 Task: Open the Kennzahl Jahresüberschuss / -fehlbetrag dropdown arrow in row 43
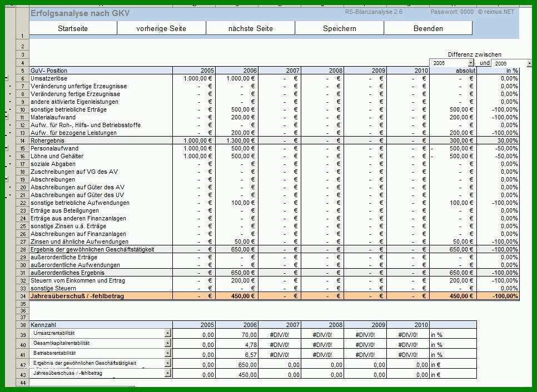[x=167, y=373]
